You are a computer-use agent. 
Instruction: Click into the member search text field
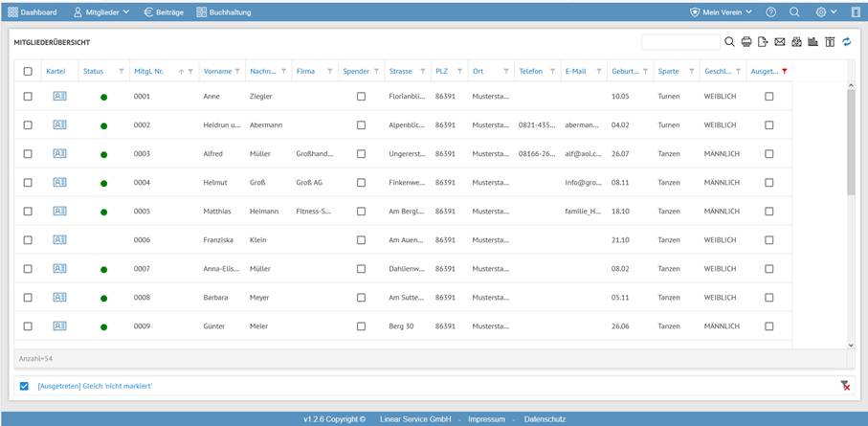click(679, 42)
